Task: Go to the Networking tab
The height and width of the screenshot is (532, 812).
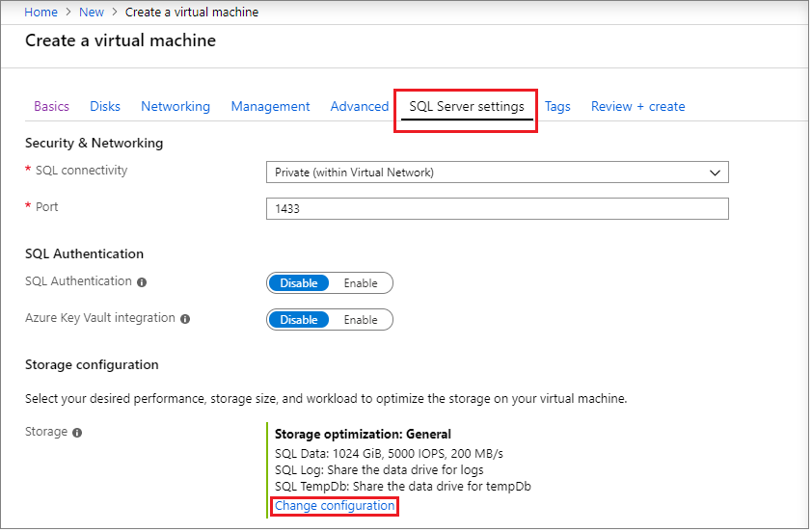Action: (176, 107)
